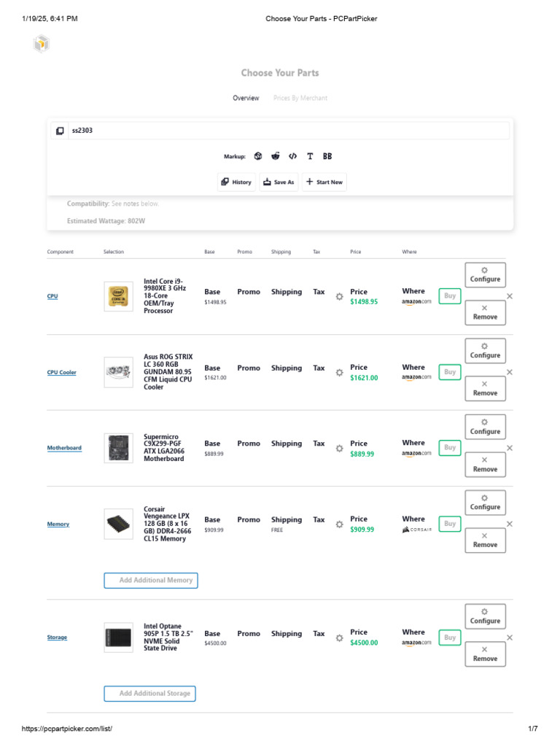The width and height of the screenshot is (560, 747).
Task: Open the History button
Action: 237,182
